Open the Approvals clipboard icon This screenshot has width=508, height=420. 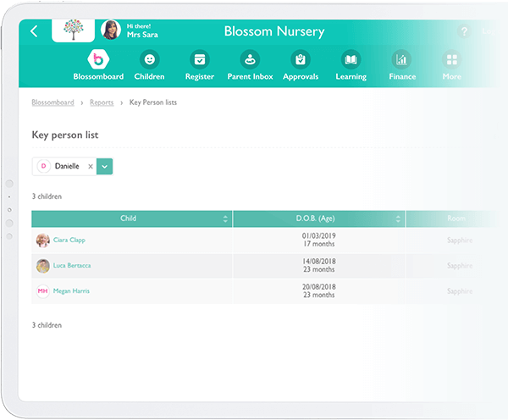pos(301,59)
